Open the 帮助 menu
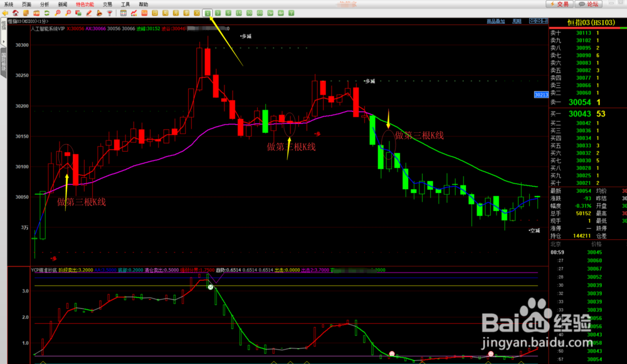The width and height of the screenshot is (627, 364). tap(143, 4)
